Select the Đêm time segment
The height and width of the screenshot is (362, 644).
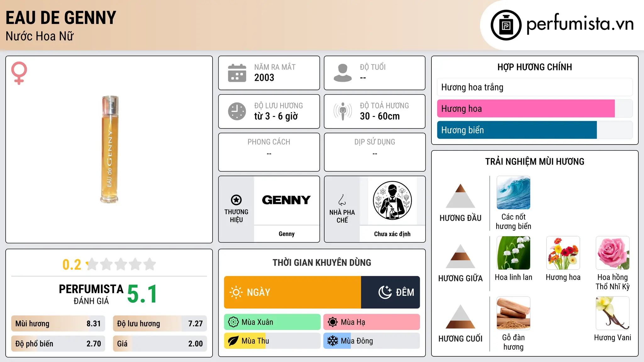390,292
